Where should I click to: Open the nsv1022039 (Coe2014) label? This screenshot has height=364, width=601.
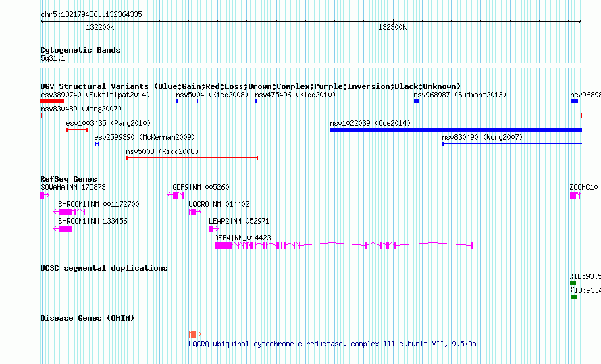coord(370,123)
